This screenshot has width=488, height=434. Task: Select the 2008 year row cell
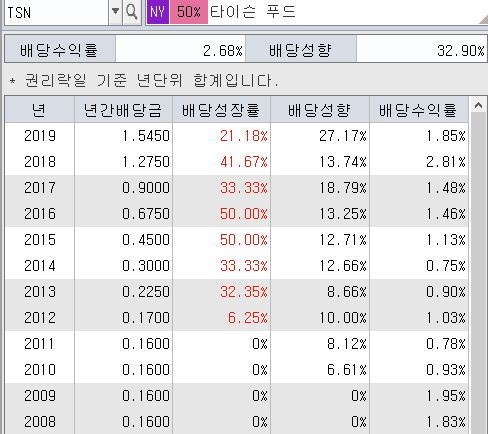[x=40, y=422]
